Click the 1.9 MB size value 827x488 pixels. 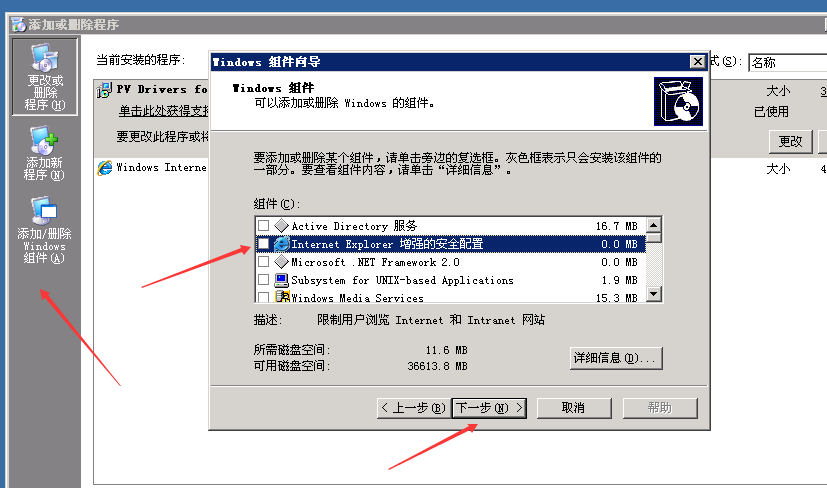click(x=619, y=280)
